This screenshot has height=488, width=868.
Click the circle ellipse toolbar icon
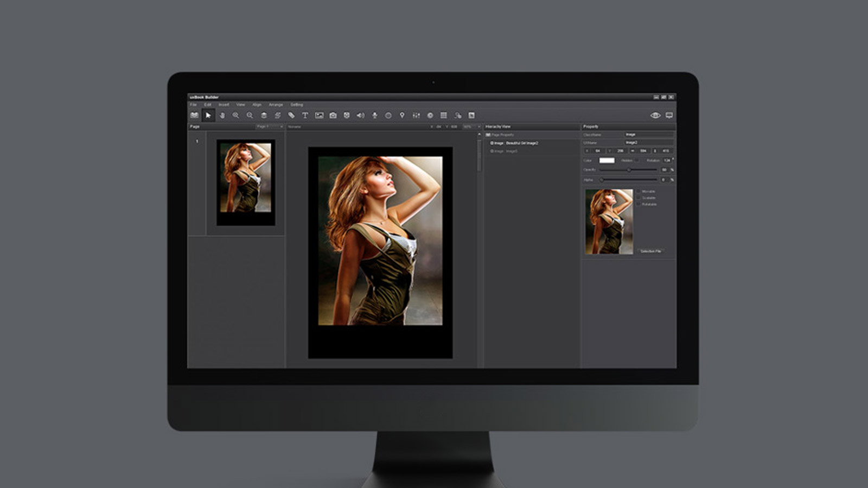point(388,115)
